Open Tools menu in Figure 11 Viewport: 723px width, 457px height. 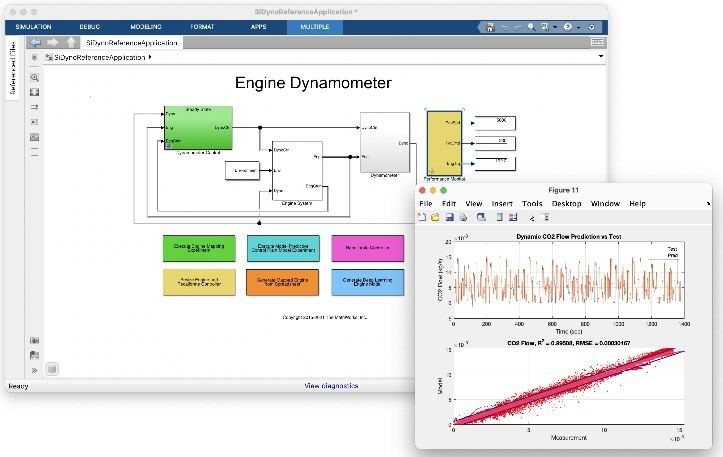click(x=532, y=203)
